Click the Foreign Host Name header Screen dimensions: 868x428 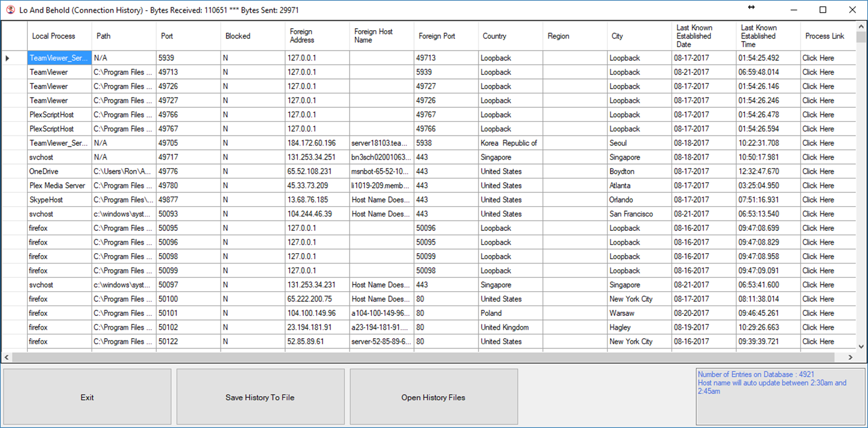pos(382,36)
